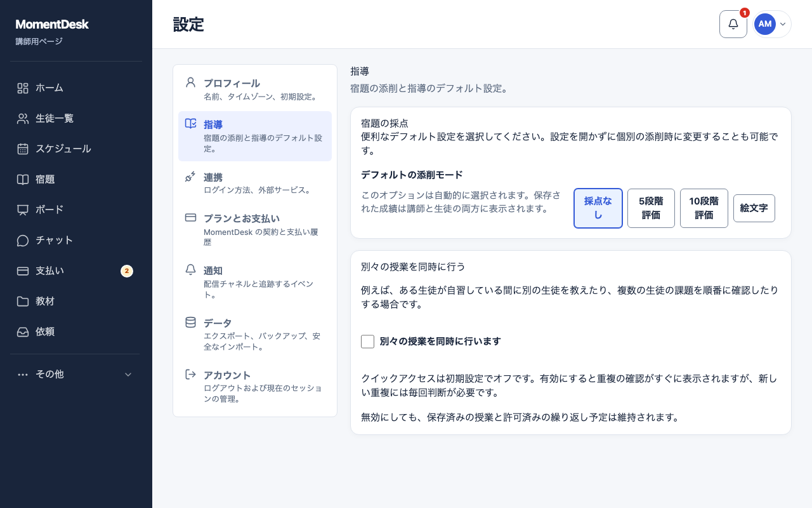Open スケジュール from the sidebar

[76, 149]
